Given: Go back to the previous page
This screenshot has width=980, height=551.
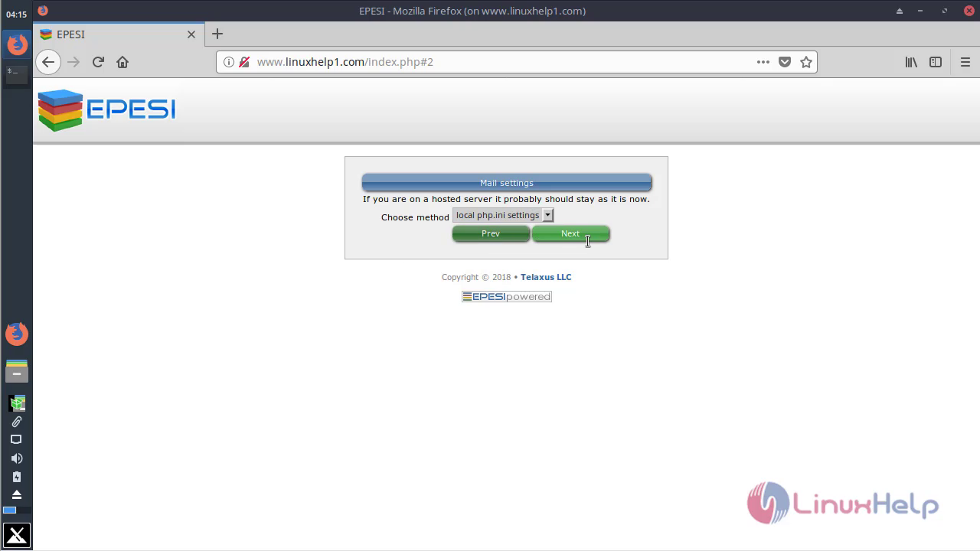Looking at the screenshot, I should (x=48, y=62).
